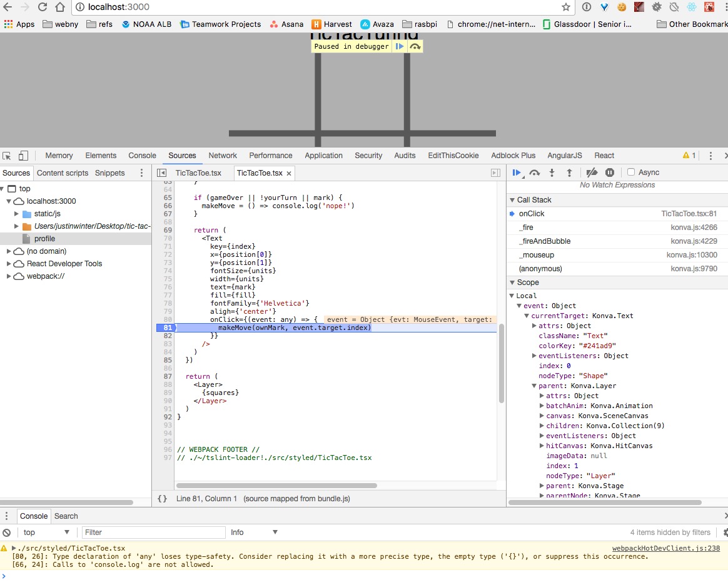This screenshot has height=585, width=728.
Task: Click the console Filter input field
Action: click(153, 532)
